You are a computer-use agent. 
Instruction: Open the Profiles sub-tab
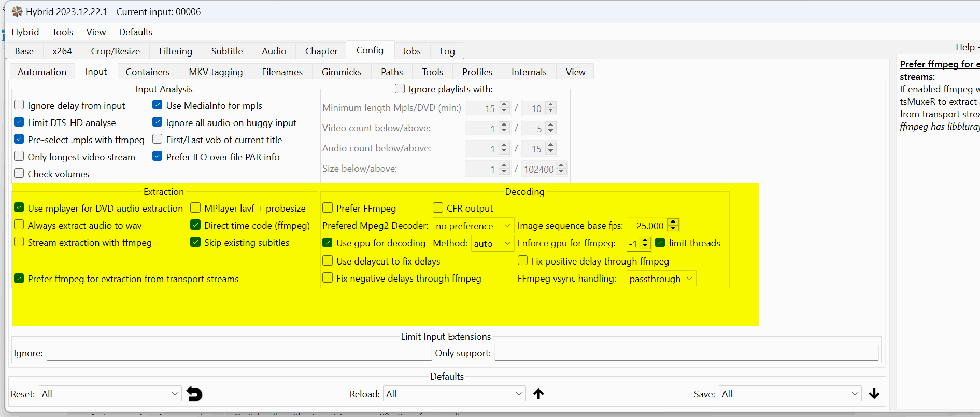pyautogui.click(x=477, y=72)
